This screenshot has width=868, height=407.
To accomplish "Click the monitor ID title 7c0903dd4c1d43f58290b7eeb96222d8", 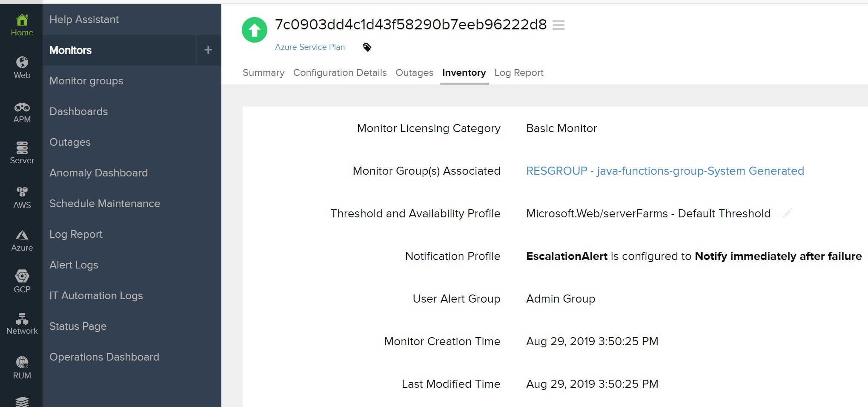I will tap(411, 25).
